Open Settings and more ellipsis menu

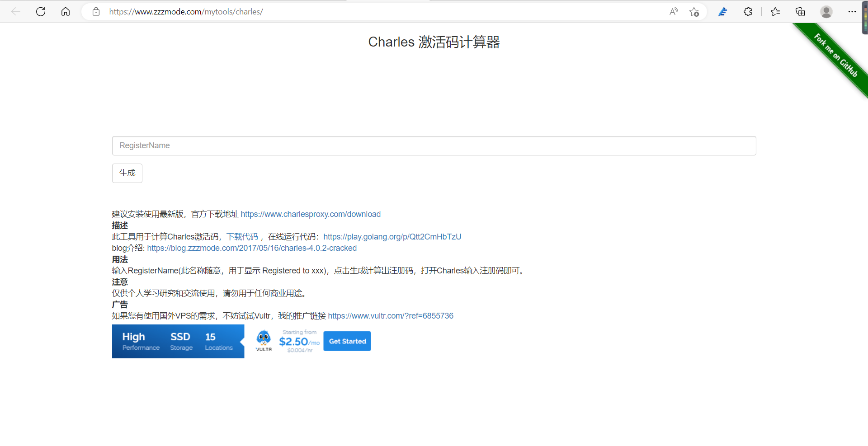click(x=852, y=12)
